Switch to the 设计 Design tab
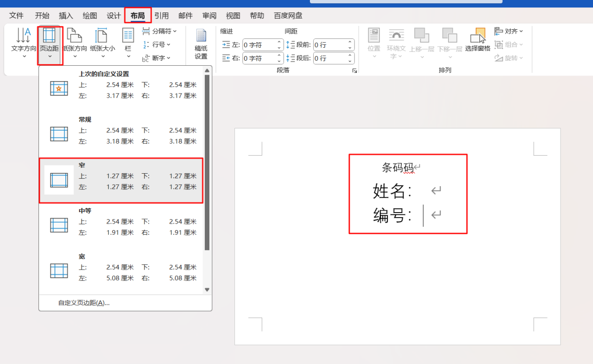 pos(114,16)
